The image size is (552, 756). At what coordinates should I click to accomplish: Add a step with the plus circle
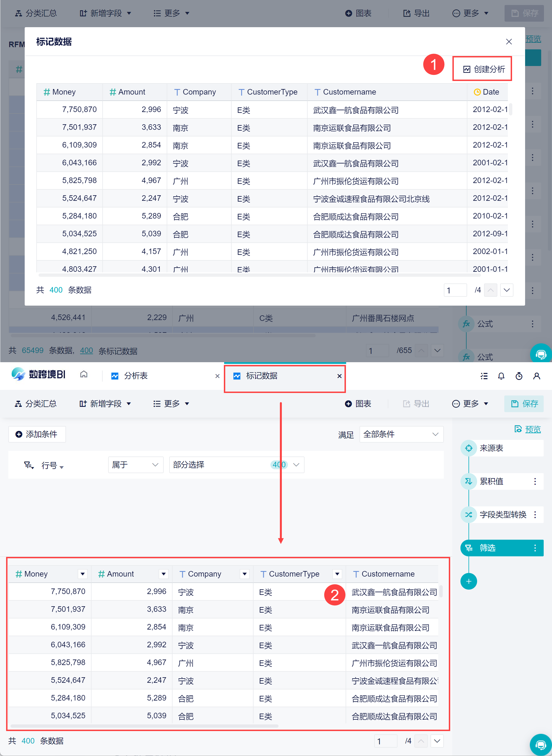(469, 581)
